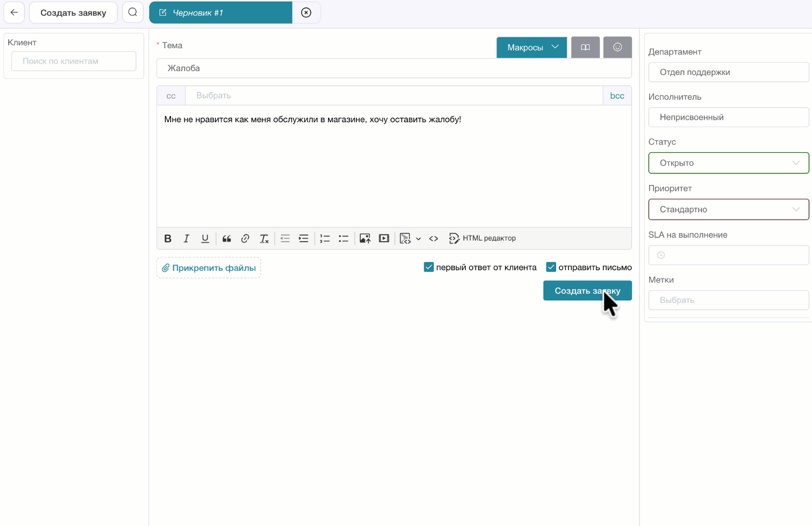Expand the Макросы dropdown
The height and width of the screenshot is (526, 812).
[532, 47]
